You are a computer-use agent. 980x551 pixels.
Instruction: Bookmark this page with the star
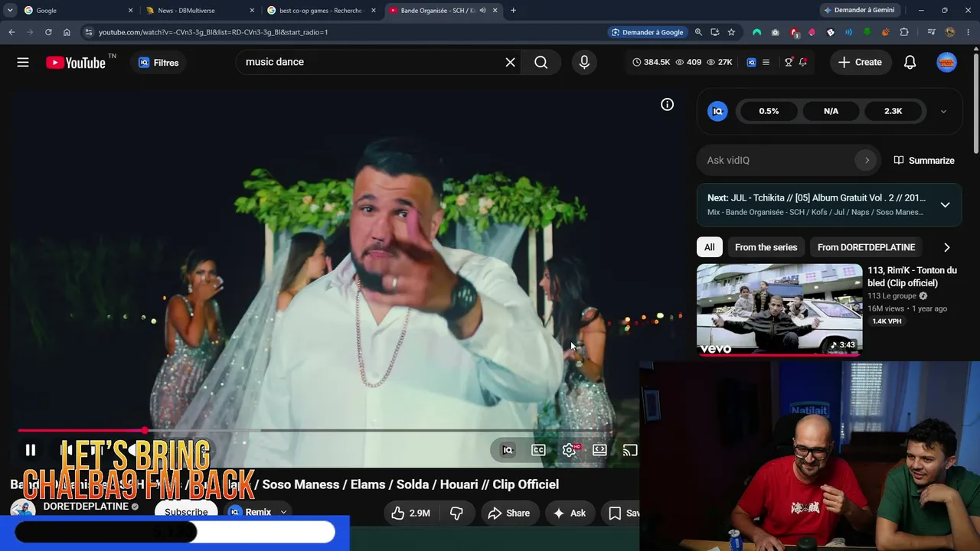pos(731,32)
